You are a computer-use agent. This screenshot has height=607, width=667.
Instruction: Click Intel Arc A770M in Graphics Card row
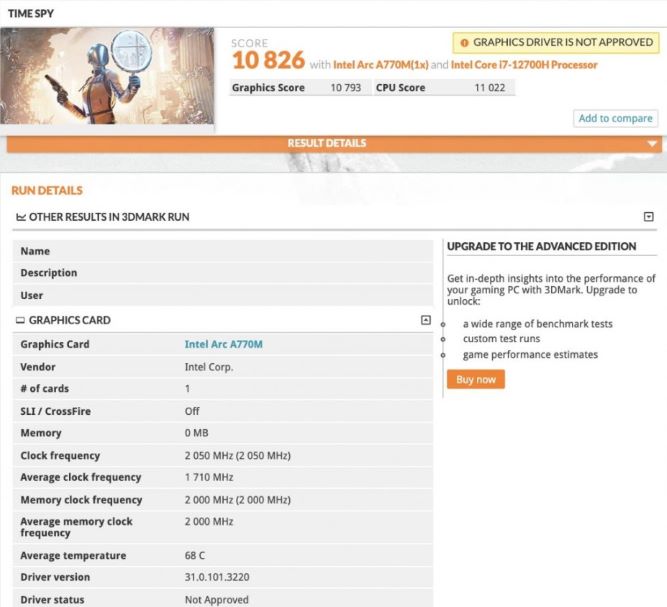point(223,344)
